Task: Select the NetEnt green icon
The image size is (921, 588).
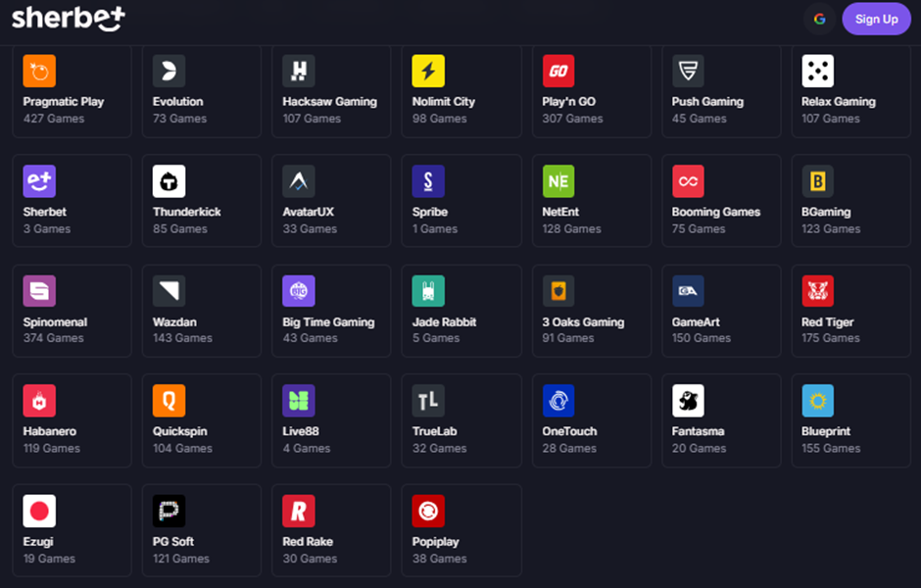Action: pos(558,181)
